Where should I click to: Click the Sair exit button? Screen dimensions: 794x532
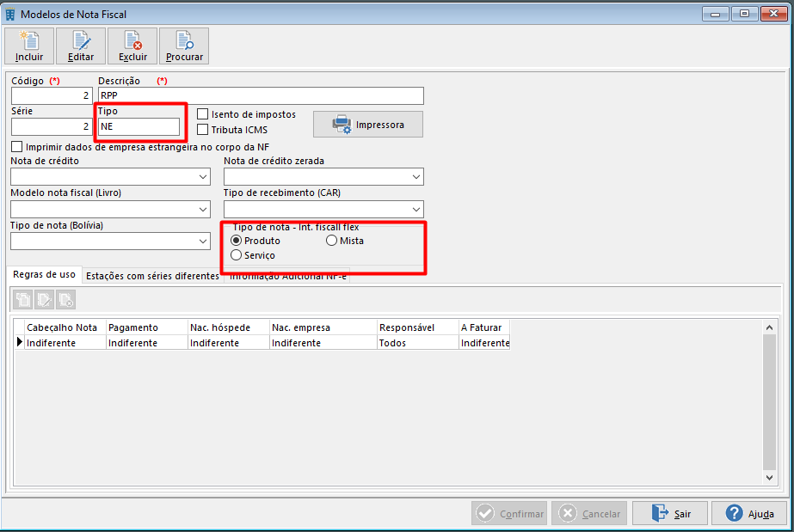pos(669,513)
